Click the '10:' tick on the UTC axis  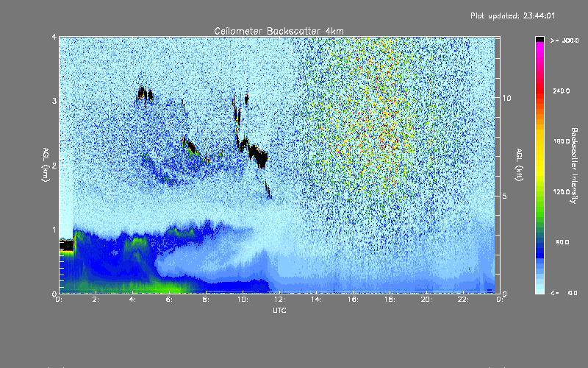click(243, 300)
